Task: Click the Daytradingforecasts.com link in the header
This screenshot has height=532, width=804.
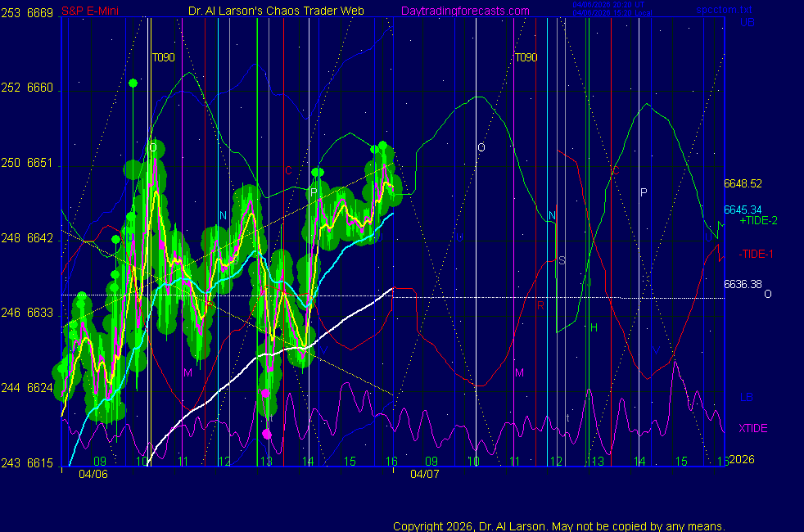Action: 464,11
